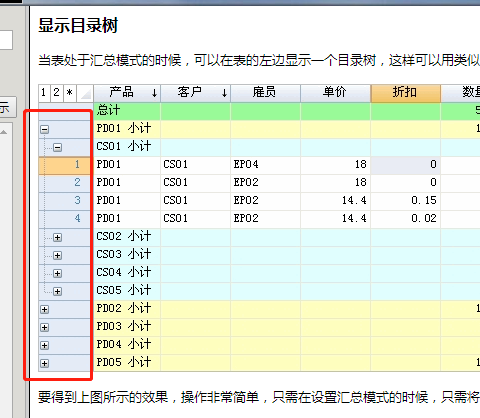Show all levels with asterisk button

[70, 93]
